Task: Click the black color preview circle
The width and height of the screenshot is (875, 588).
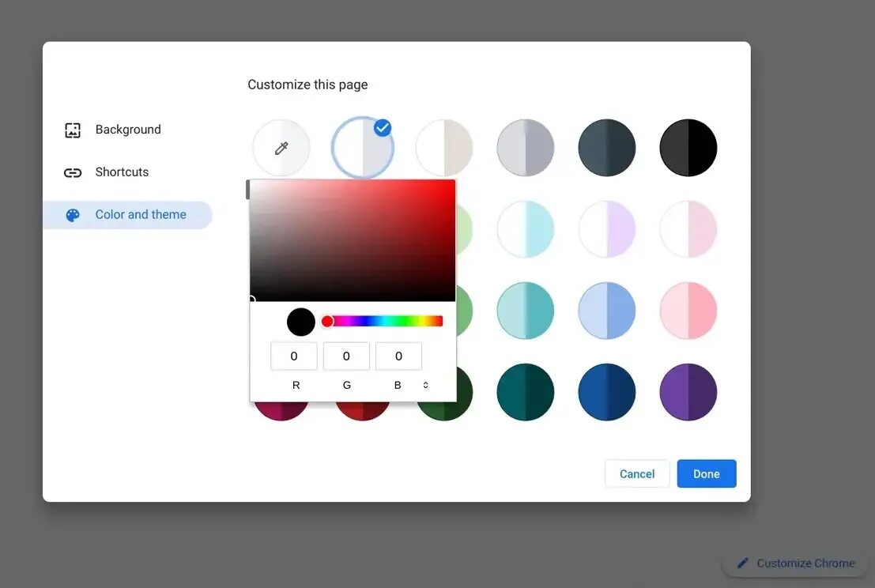Action: pyautogui.click(x=301, y=322)
